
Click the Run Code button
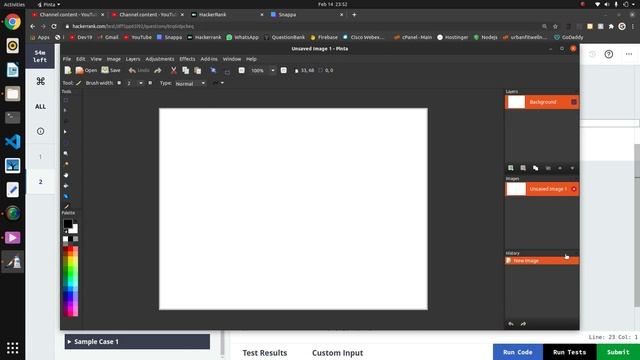tap(518, 352)
